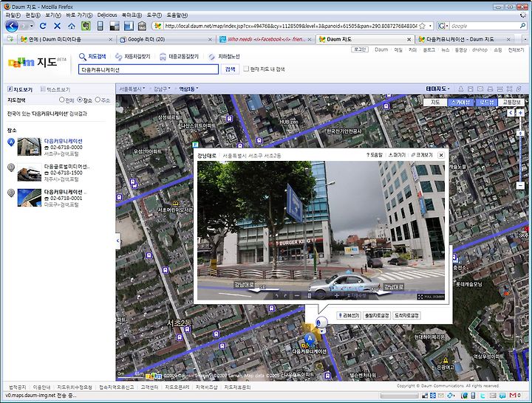Click the Evernote elephant toolbar icon
This screenshot has height=403, width=532.
pyautogui.click(x=86, y=26)
